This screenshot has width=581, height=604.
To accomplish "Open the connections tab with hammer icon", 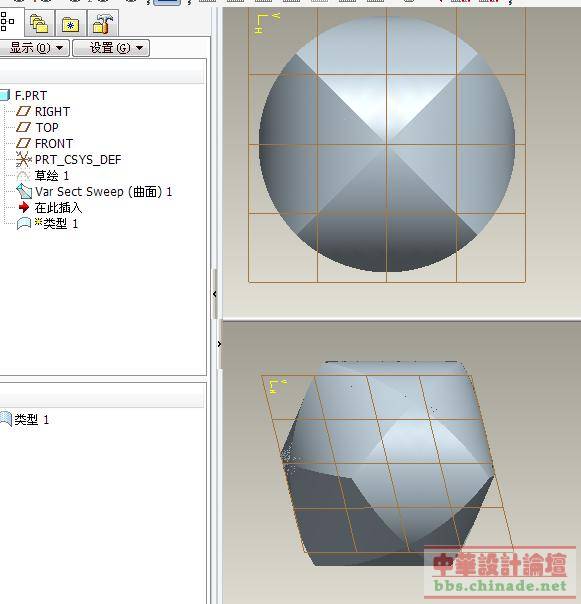I will point(102,23).
